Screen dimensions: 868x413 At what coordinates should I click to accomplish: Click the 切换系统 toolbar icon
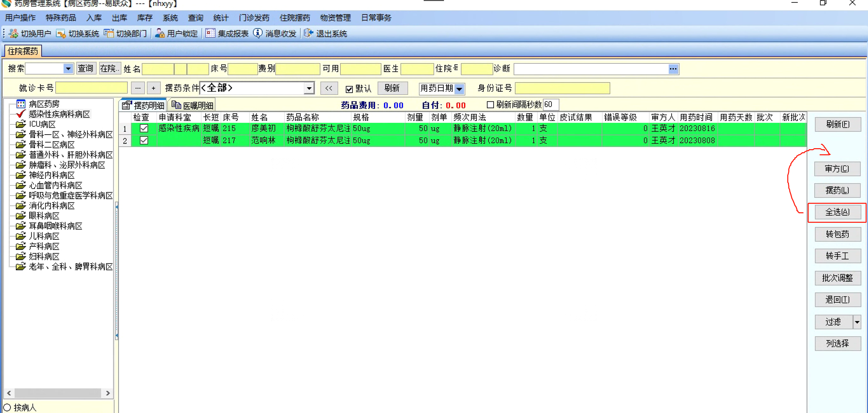(61, 34)
